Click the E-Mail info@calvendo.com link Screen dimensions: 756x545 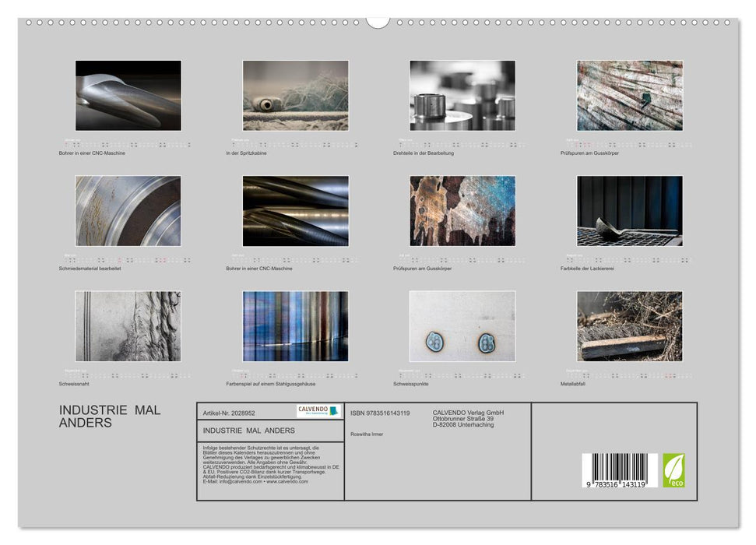click(240, 482)
